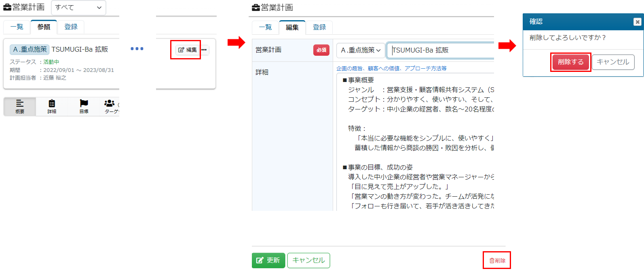Click the plan title TSUMUGI-Ba 拡販 on the card

point(80,49)
